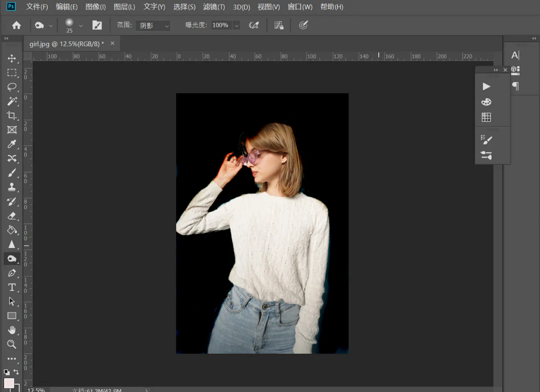This screenshot has width=540, height=392.
Task: Go to the Home screen button
Action: (16, 25)
